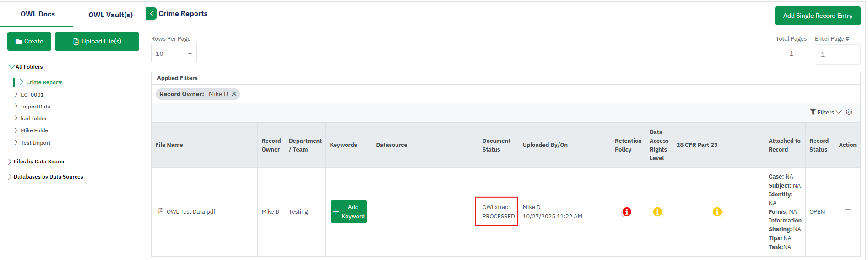Screen dimensions: 868x260
Task: Collapse the All Folders tree
Action: tap(11, 67)
